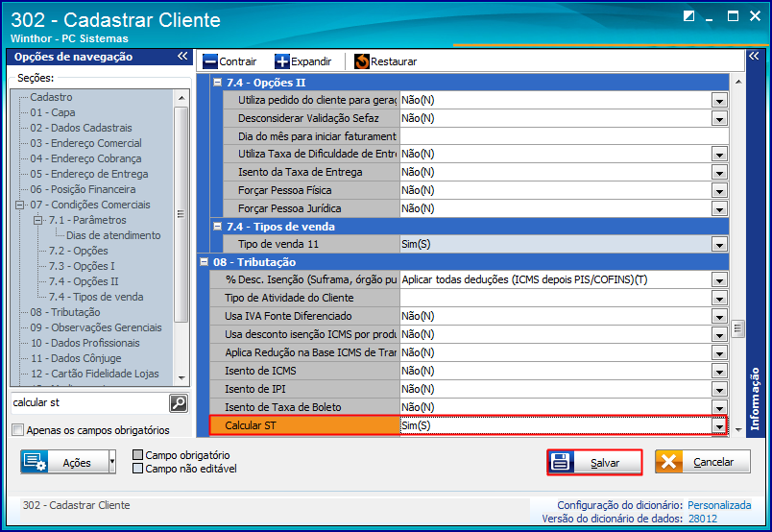
Task: Click properties grid scroll-up arrow
Action: coord(738,82)
